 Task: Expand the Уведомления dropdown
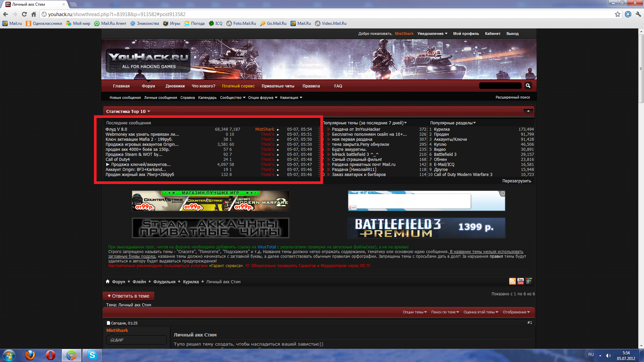[x=432, y=34]
